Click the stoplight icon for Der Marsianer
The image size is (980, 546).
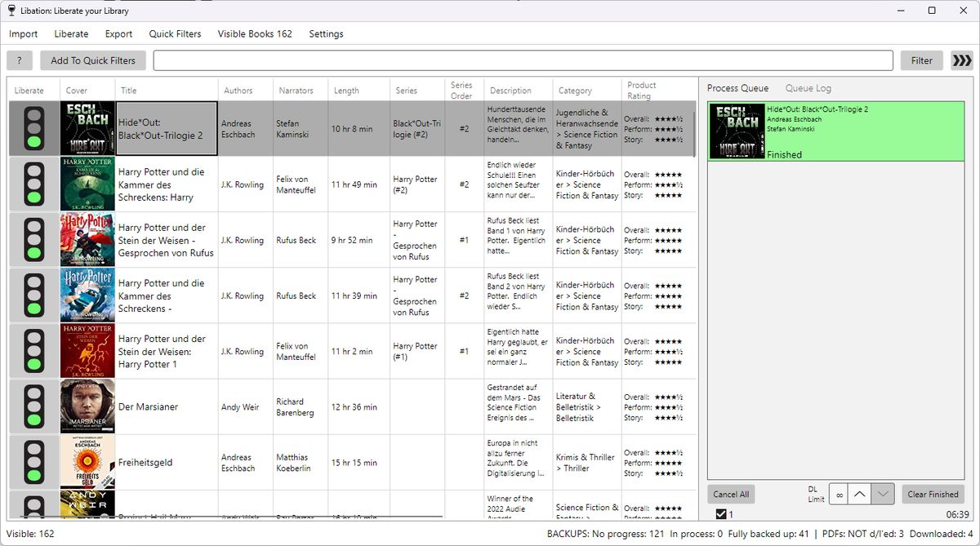click(33, 406)
